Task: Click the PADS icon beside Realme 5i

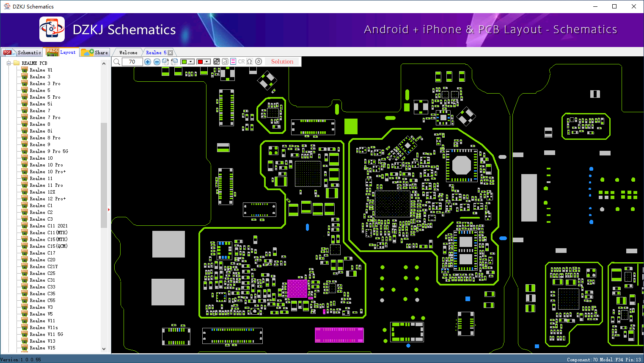Action: (25, 104)
